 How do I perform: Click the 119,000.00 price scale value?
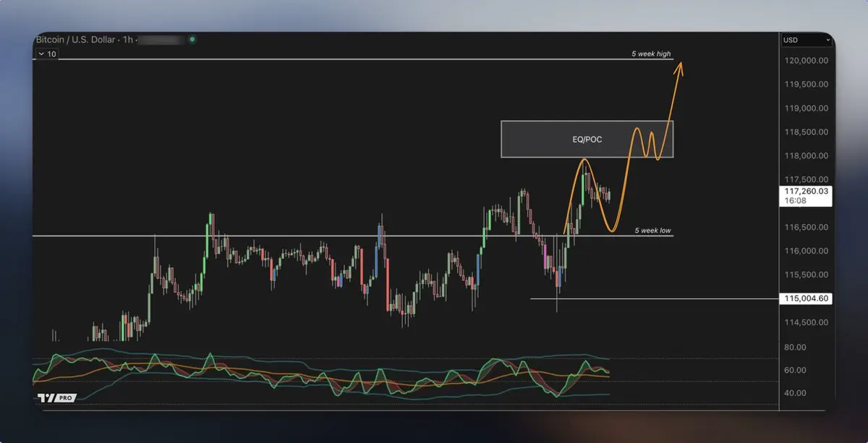[x=806, y=108]
